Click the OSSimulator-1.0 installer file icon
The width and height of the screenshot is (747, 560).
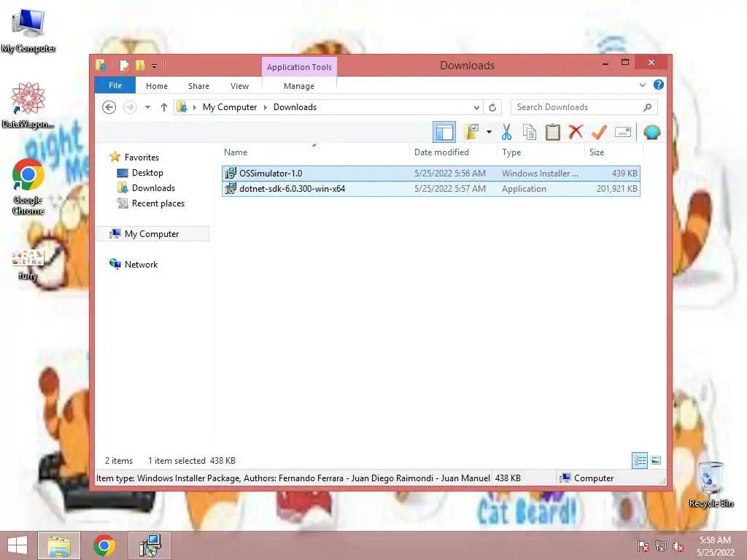tap(231, 174)
